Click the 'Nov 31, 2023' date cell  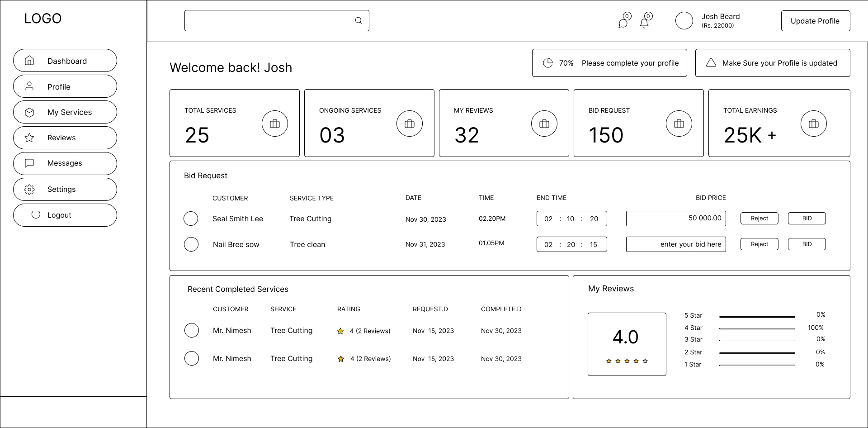425,244
